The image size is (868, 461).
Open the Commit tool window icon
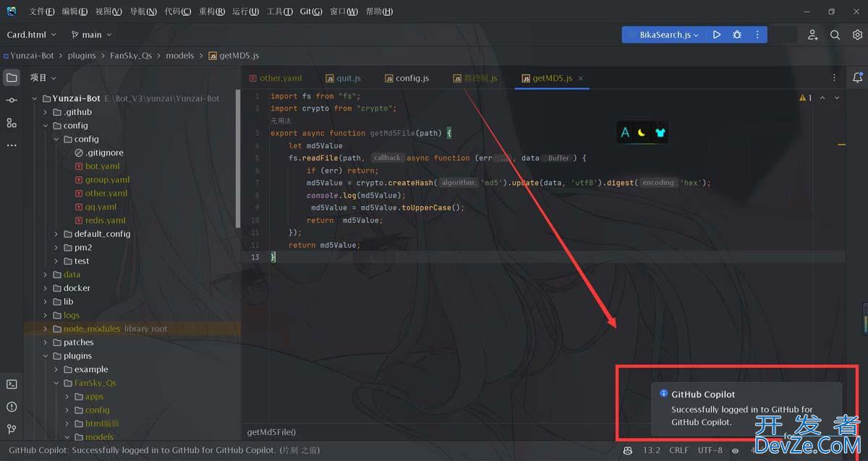(x=12, y=100)
